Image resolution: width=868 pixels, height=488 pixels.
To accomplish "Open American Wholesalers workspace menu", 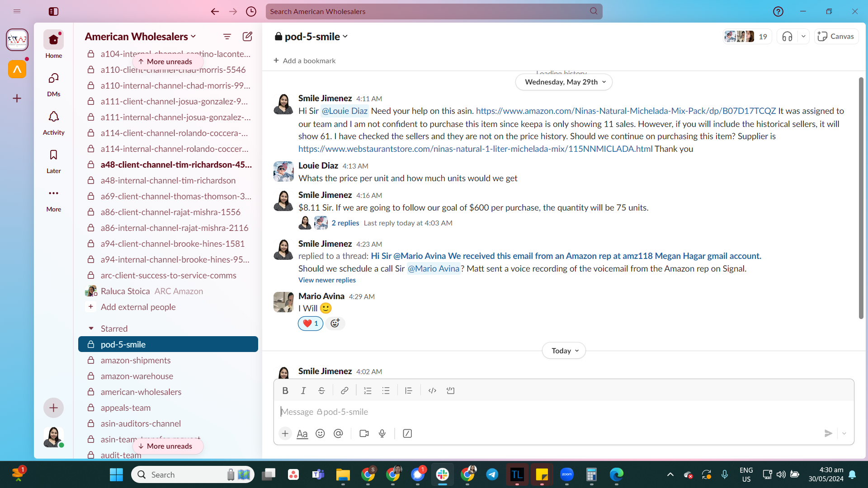I will click(x=141, y=37).
